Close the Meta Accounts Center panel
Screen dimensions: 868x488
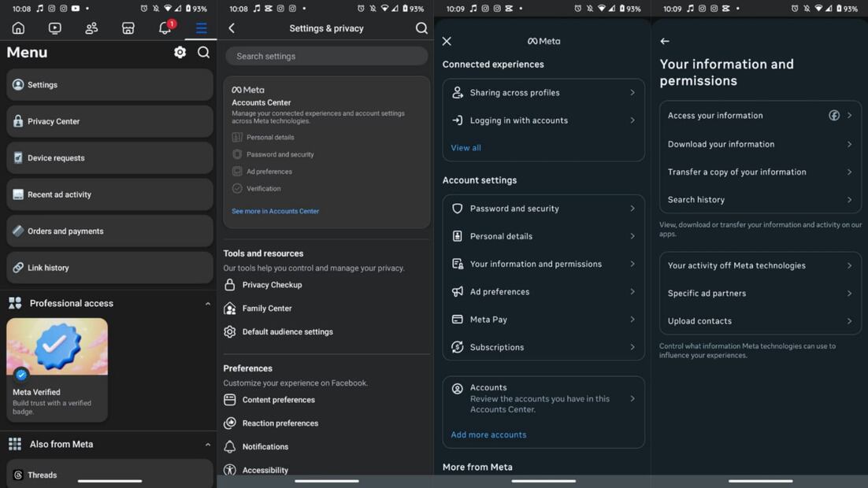pos(447,41)
